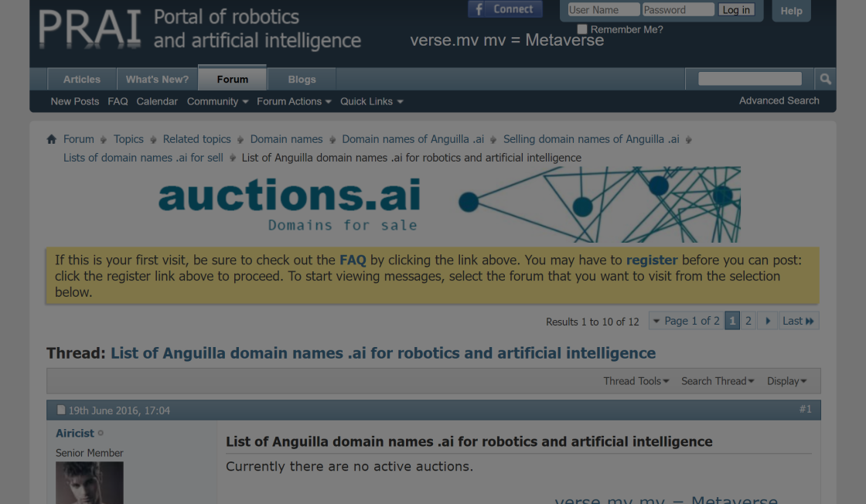Viewport: 866px width, 504px height.
Task: Open the Page 1 of 2 dropdown
Action: click(x=685, y=321)
